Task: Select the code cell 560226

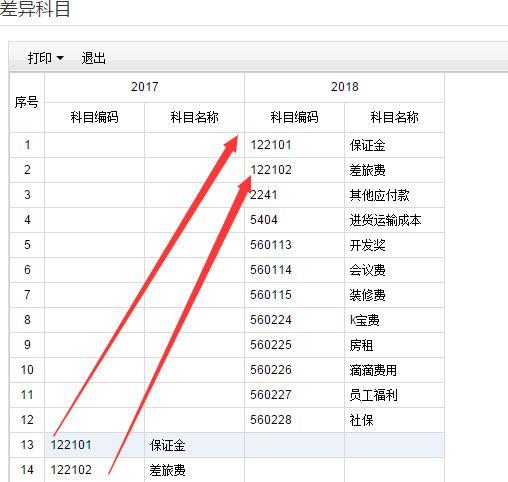Action: click(x=294, y=370)
